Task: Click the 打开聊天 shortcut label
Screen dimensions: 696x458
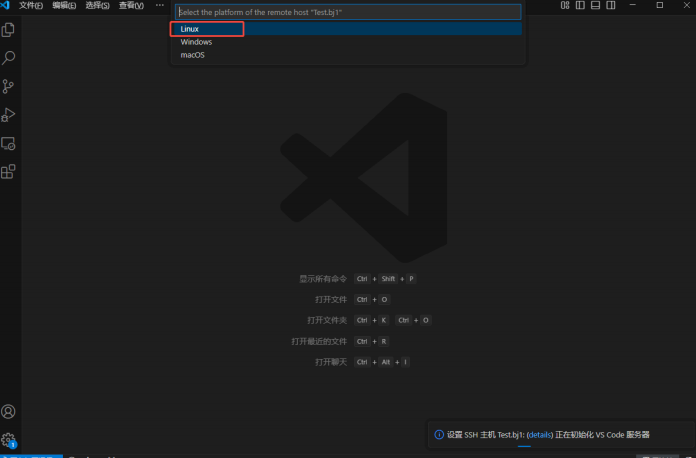Action: coord(331,362)
